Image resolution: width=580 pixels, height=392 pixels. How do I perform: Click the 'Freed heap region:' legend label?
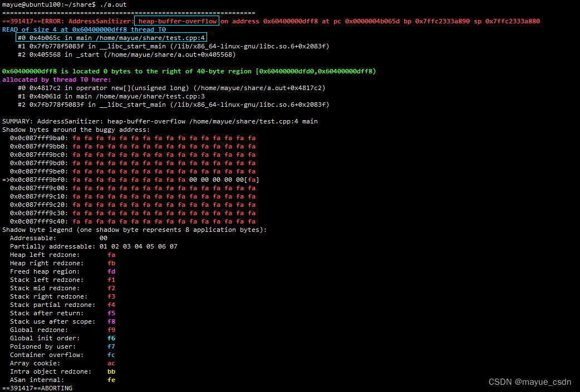[45, 271]
